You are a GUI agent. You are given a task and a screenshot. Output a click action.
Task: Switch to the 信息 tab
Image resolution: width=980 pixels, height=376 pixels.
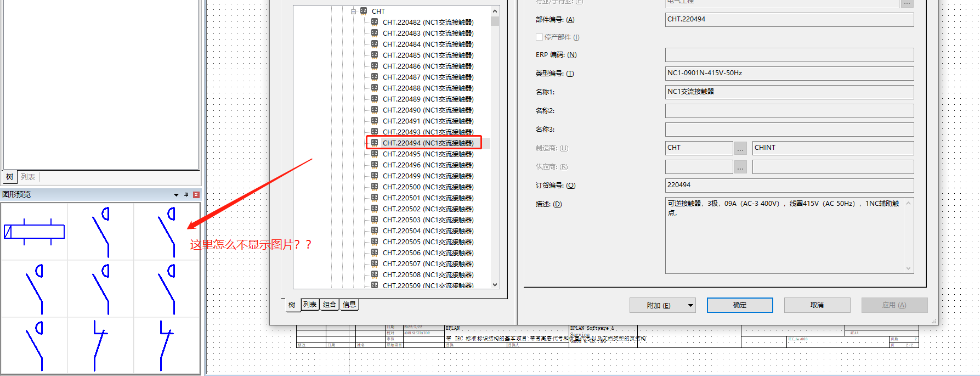pos(349,305)
